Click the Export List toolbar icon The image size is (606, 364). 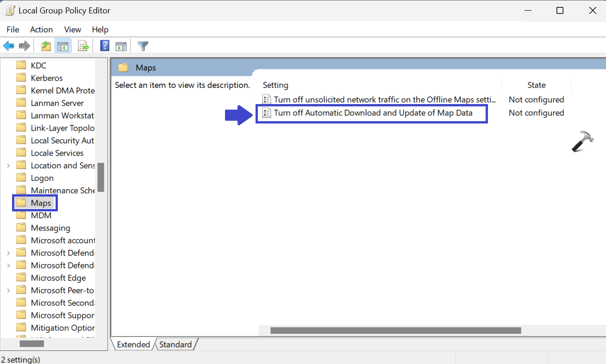tap(83, 46)
